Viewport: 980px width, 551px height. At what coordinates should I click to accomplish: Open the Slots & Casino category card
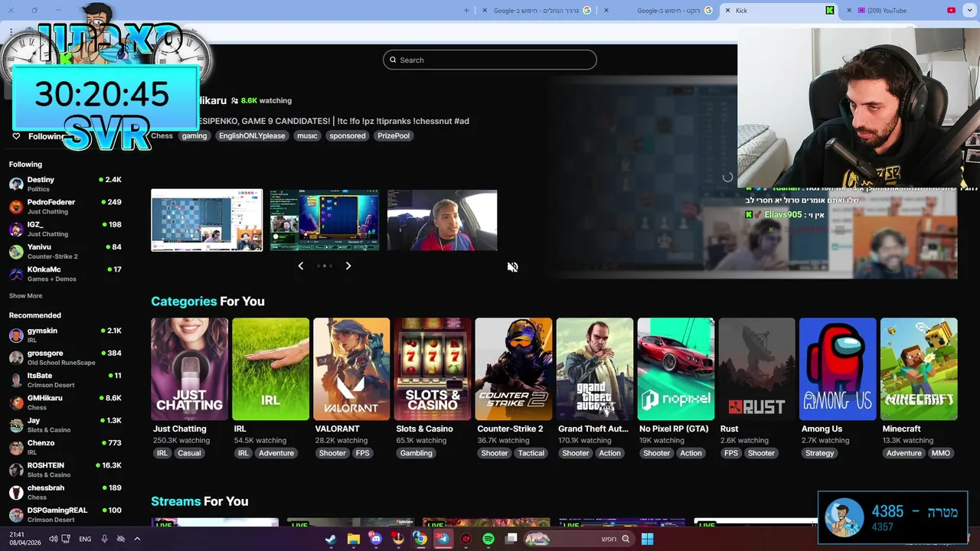point(433,369)
